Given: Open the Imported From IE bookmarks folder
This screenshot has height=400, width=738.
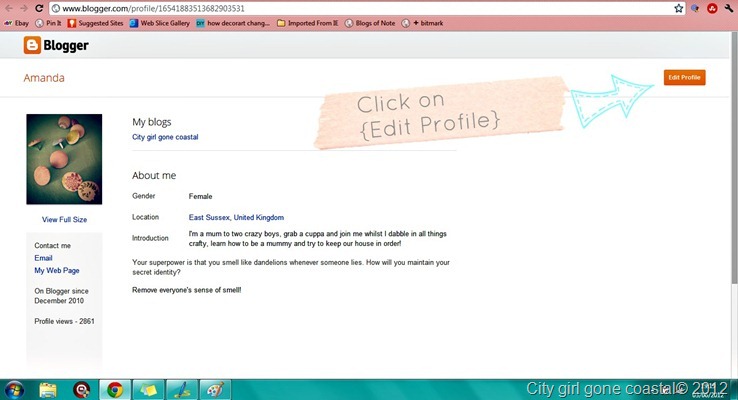Looking at the screenshot, I should [x=307, y=23].
